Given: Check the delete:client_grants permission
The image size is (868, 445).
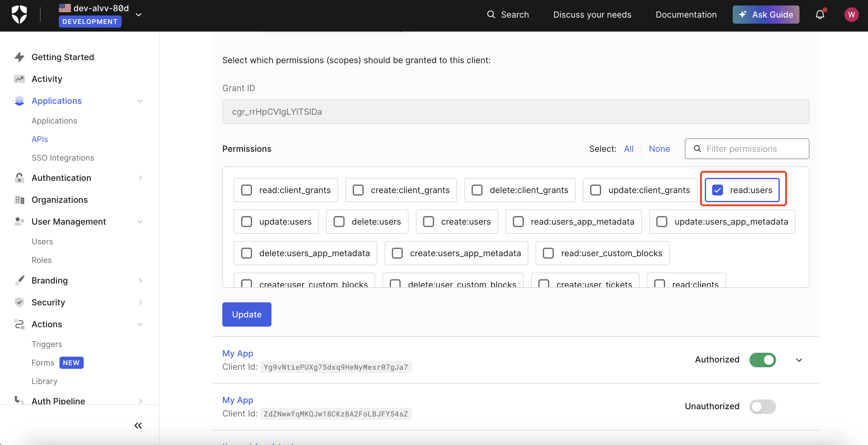Looking at the screenshot, I should [x=477, y=190].
